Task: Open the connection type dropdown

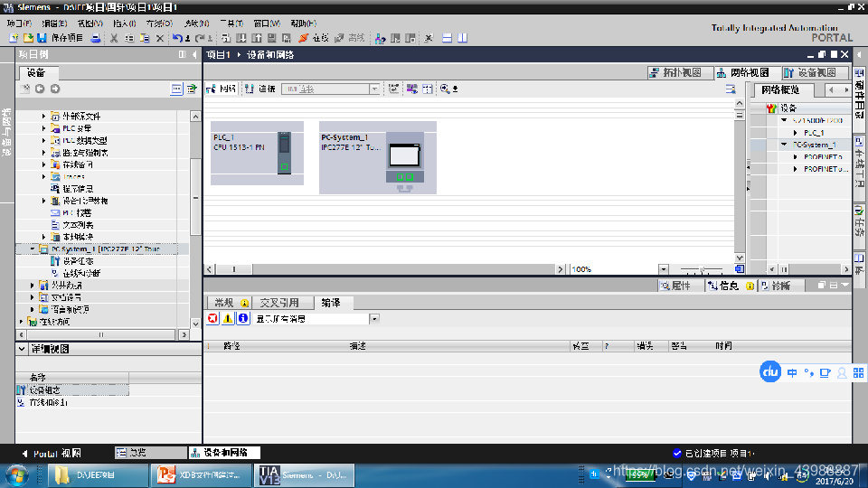Action: (x=374, y=89)
